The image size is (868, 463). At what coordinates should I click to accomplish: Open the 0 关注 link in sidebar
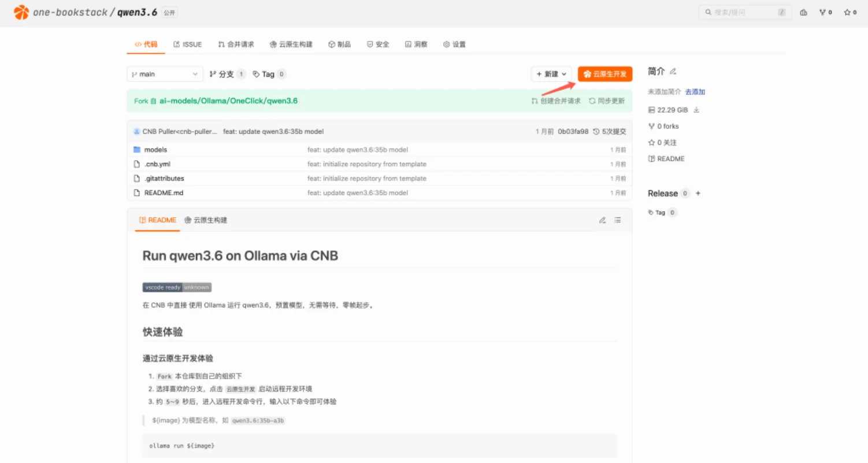click(x=662, y=142)
